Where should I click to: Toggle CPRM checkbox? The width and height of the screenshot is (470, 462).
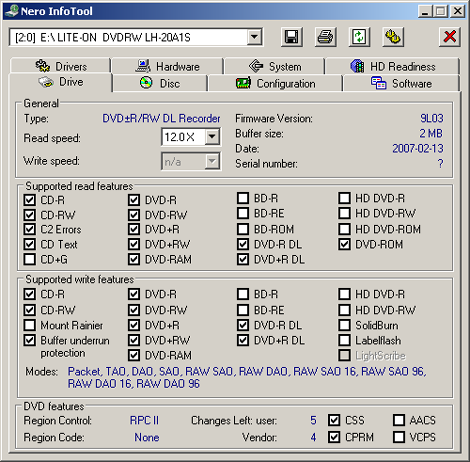[334, 437]
